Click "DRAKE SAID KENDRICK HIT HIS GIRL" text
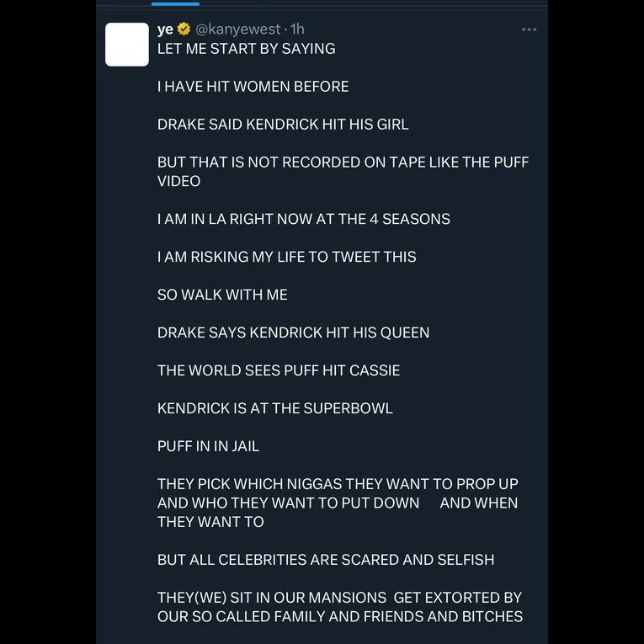 [283, 125]
